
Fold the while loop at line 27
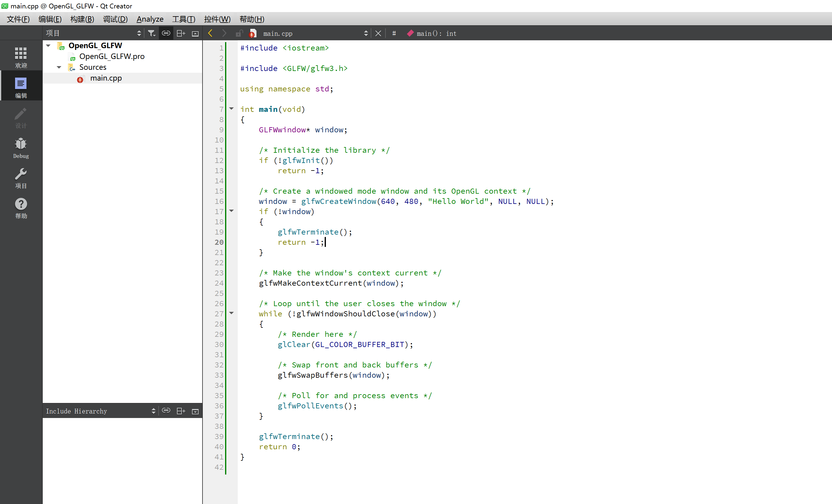[x=231, y=313]
